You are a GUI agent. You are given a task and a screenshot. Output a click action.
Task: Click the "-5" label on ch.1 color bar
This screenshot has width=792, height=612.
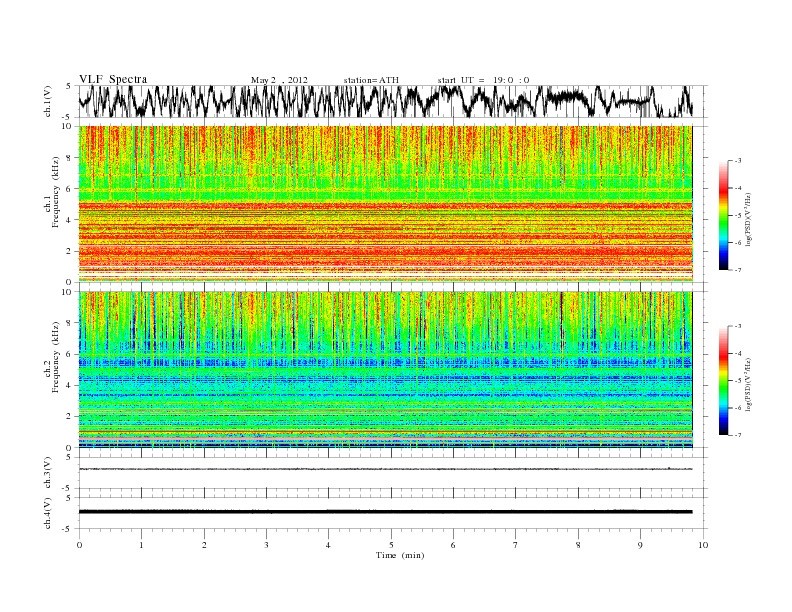coord(737,216)
